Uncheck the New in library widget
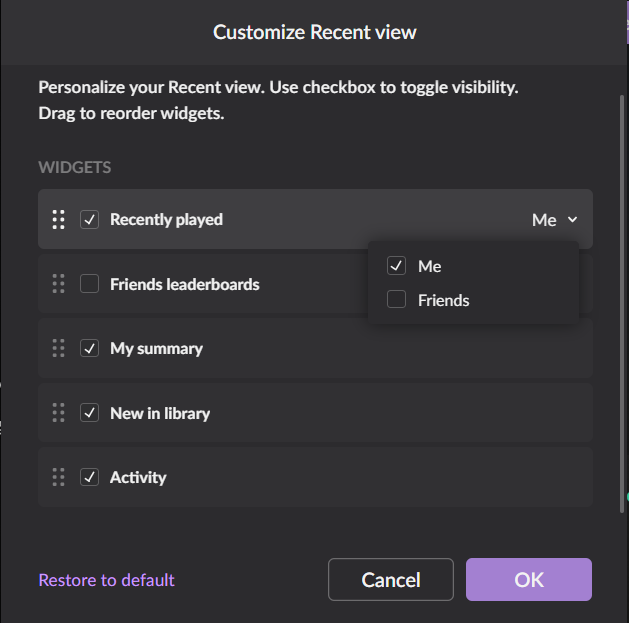This screenshot has width=629, height=623. [x=89, y=413]
